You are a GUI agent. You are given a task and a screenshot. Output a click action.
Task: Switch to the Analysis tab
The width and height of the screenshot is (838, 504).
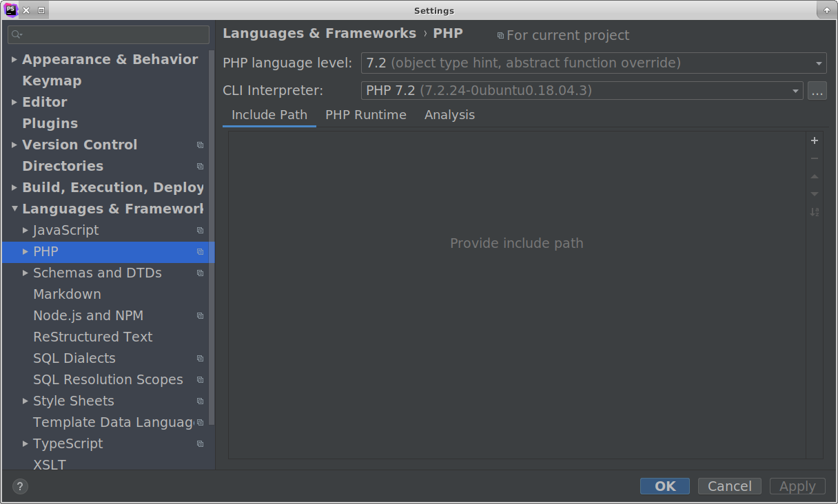(449, 115)
